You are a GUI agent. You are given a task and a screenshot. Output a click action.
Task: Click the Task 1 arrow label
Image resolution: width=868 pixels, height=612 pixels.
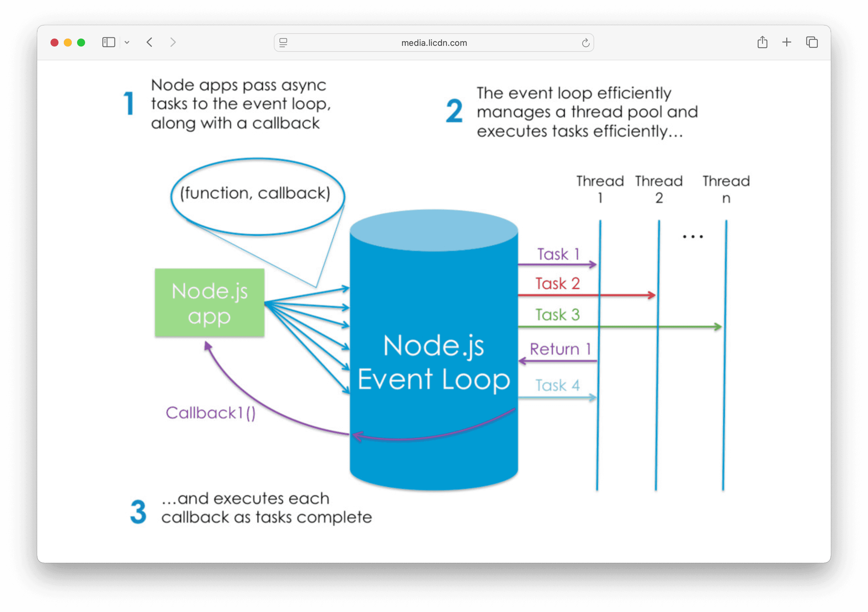pos(558,254)
